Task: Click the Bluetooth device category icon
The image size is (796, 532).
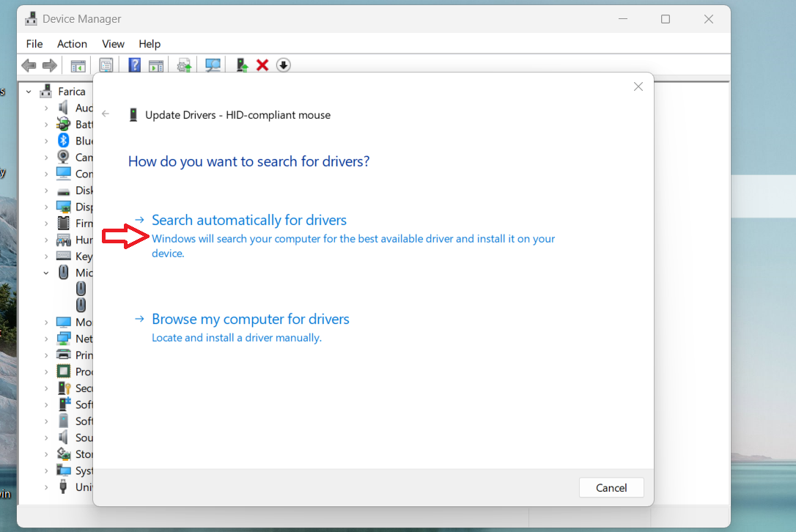Action: point(64,141)
